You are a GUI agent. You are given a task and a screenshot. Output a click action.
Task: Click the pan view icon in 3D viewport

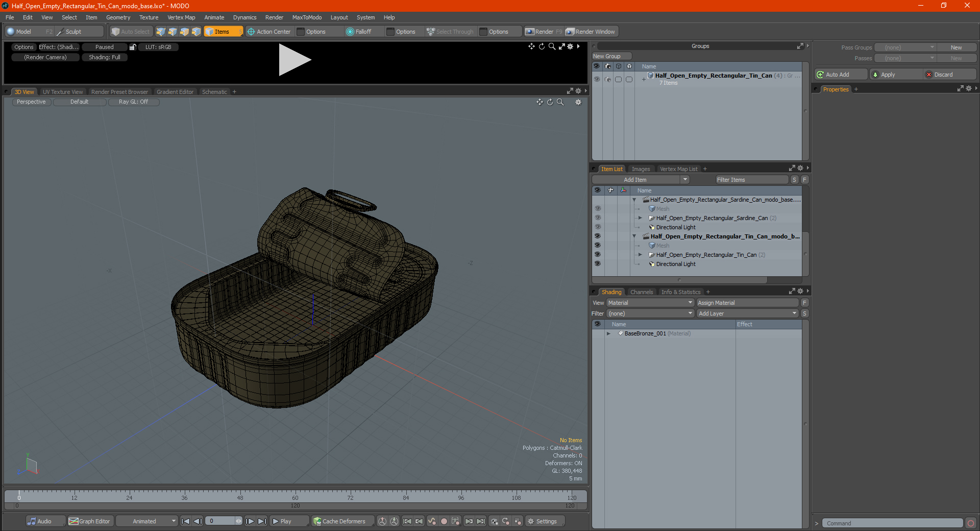point(540,102)
